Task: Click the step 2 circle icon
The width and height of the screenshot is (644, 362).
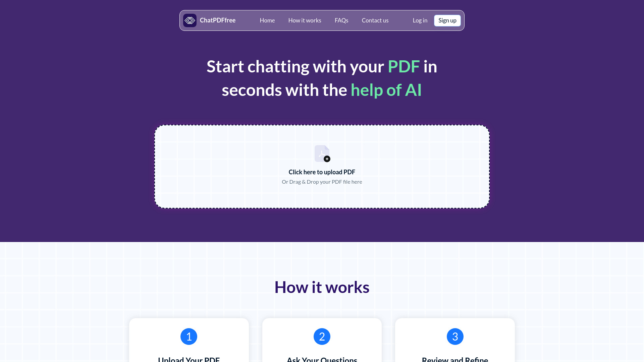Action: 322,337
